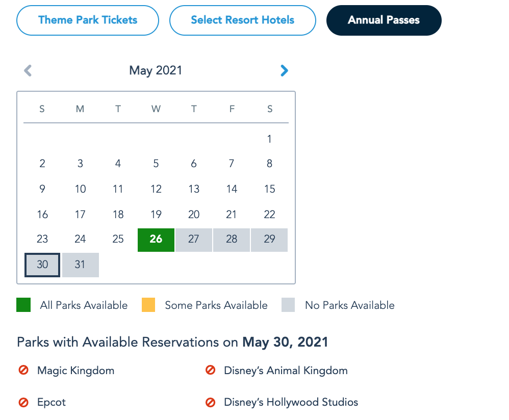The height and width of the screenshot is (420, 509).
Task: Click the yellow Some Parks Available swatch
Action: pos(148,305)
